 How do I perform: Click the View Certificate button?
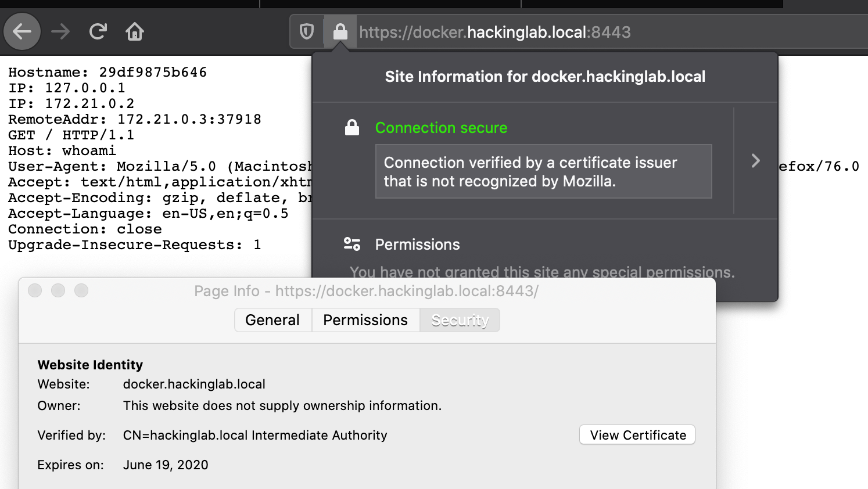tap(637, 434)
